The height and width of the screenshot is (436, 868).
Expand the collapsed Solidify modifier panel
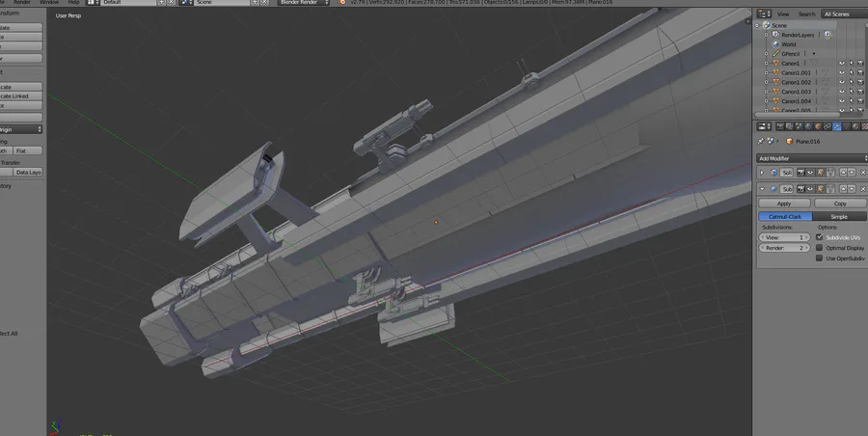pyautogui.click(x=762, y=173)
